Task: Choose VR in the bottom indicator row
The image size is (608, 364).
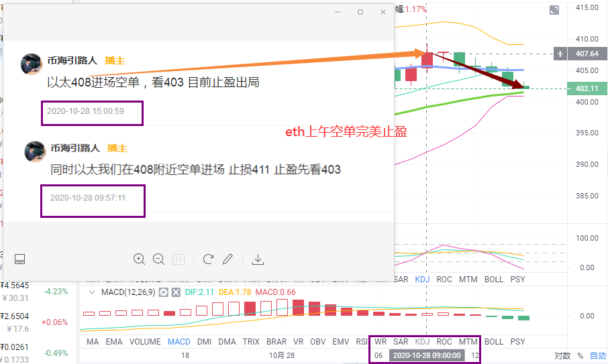Action: 298,341
